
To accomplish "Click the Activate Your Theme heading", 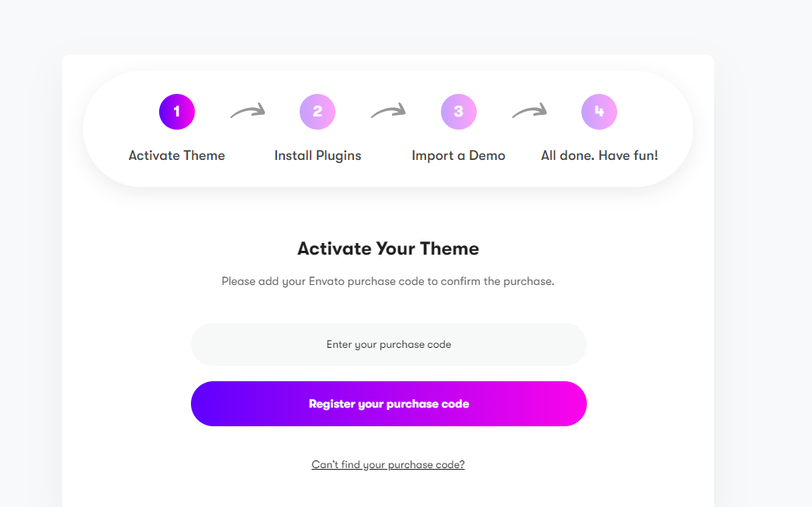I will pos(388,249).
